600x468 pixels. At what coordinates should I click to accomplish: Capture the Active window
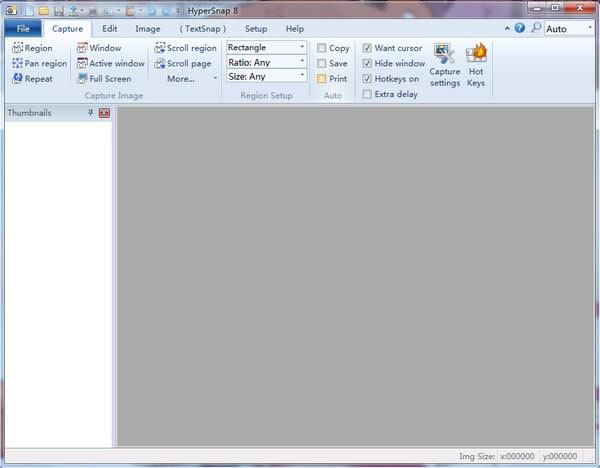(111, 64)
